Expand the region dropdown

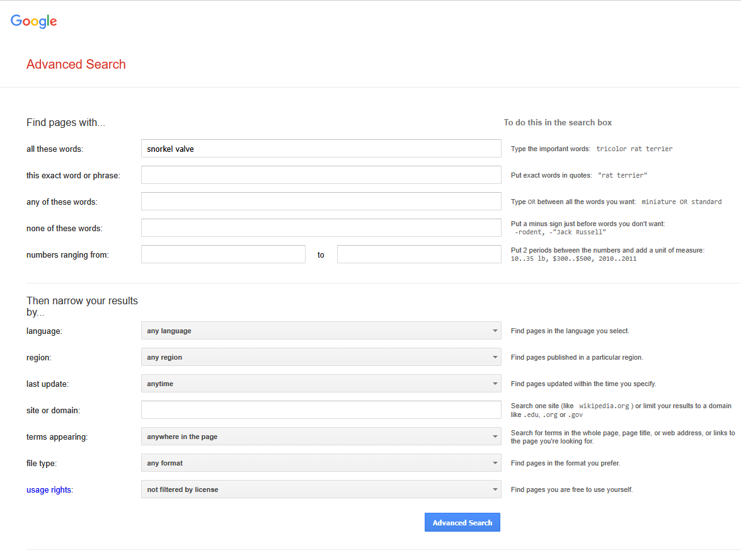pyautogui.click(x=321, y=357)
